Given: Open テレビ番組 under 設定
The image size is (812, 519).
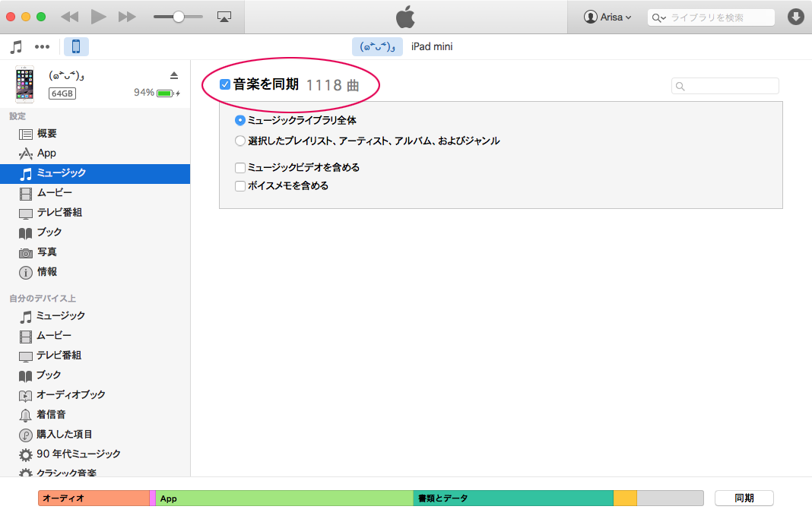Looking at the screenshot, I should (x=95, y=214).
